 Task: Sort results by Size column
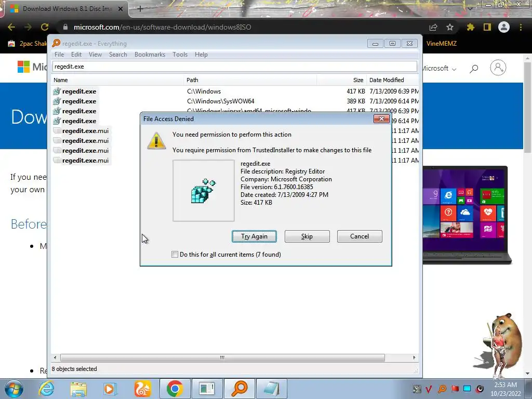pyautogui.click(x=342, y=80)
